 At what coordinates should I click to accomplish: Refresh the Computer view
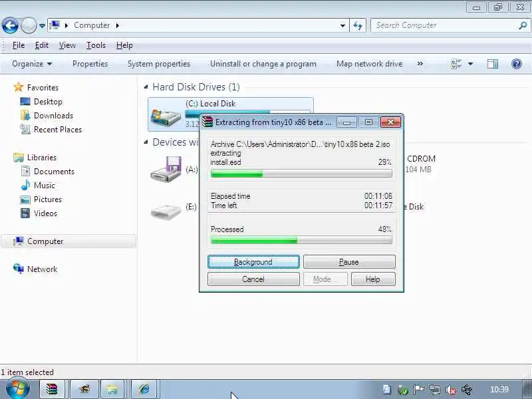pos(358,26)
